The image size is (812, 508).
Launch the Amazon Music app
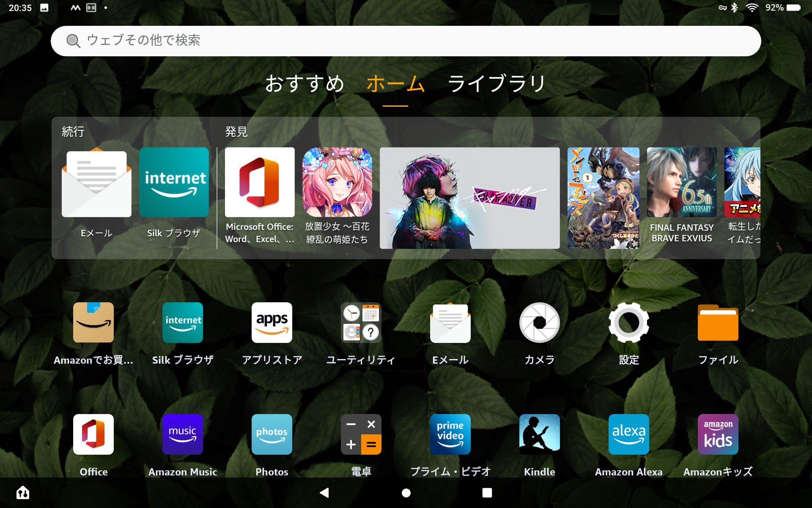[182, 434]
